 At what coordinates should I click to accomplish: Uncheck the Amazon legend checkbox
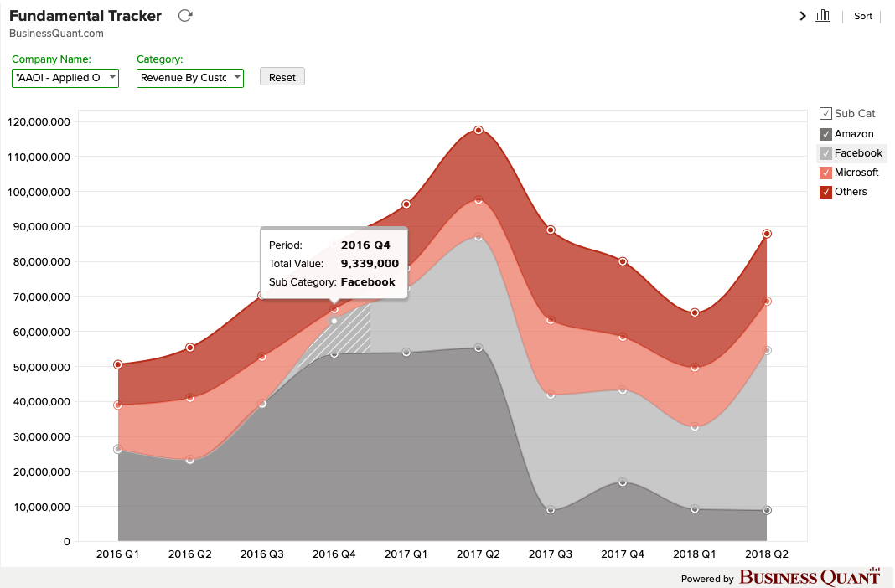coord(825,134)
